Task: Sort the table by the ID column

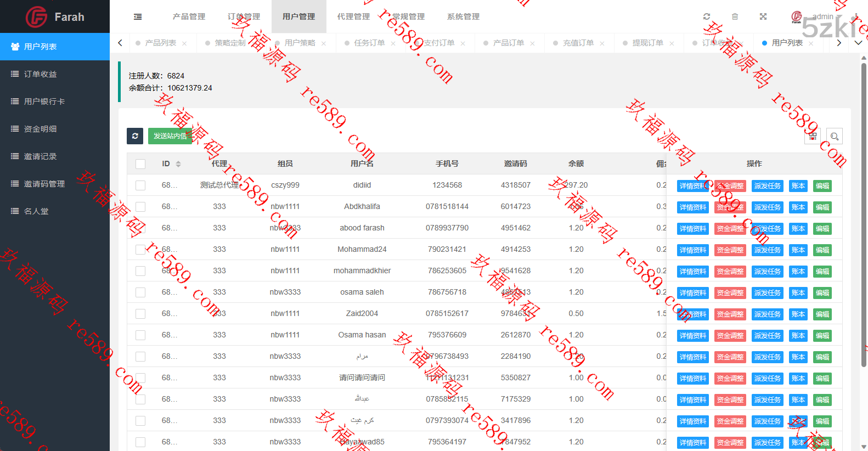Action: (178, 164)
